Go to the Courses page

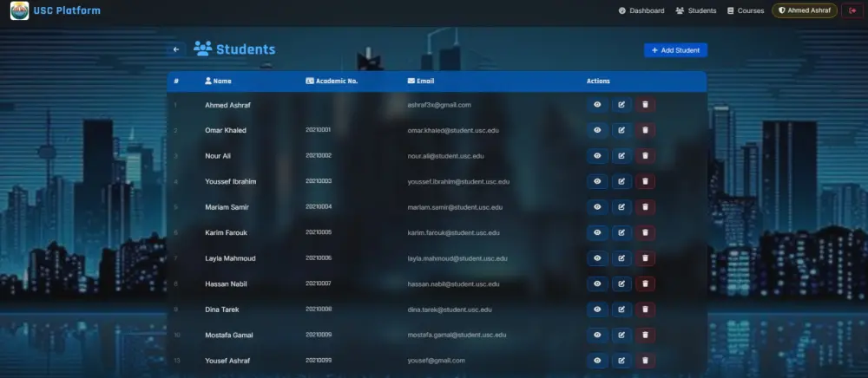746,10
